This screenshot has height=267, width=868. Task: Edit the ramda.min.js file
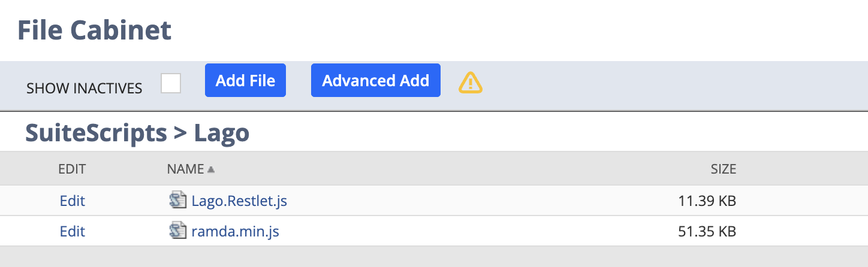pyautogui.click(x=73, y=230)
